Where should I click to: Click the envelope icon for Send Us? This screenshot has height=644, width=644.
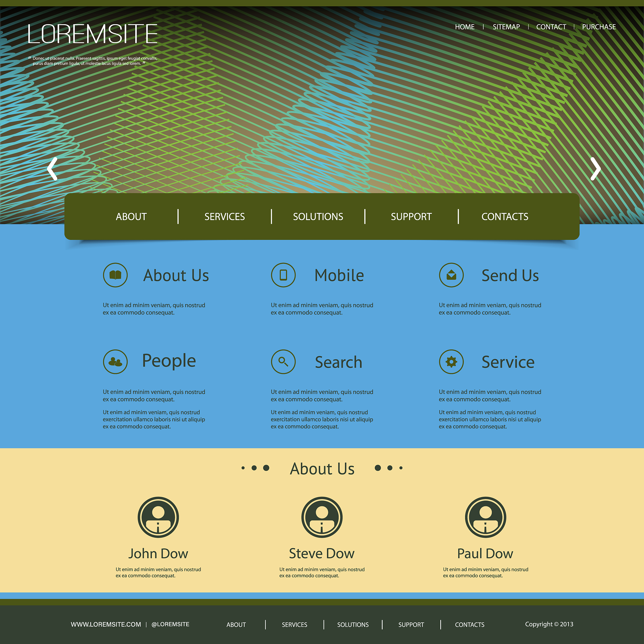point(451,275)
